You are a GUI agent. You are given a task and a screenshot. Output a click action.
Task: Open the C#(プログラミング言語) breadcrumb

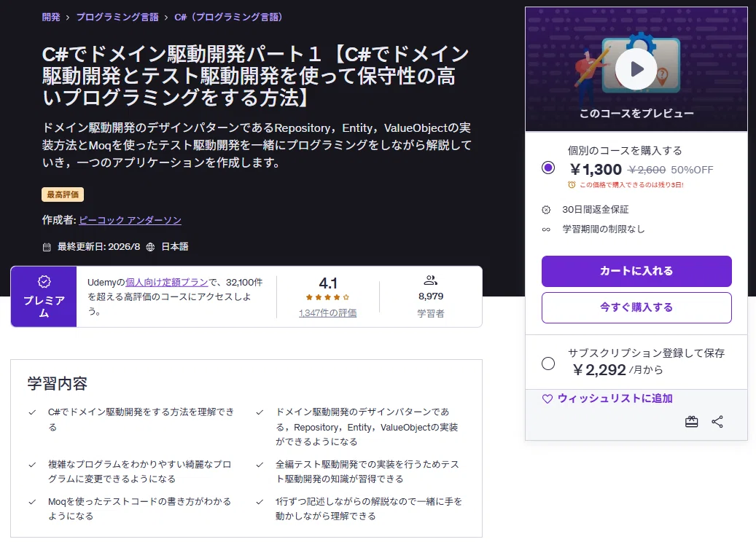pos(229,17)
